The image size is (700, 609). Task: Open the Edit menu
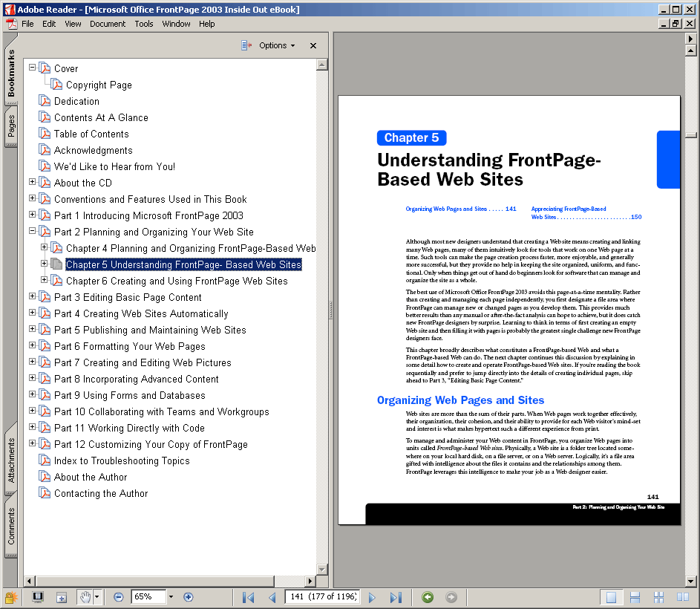49,24
